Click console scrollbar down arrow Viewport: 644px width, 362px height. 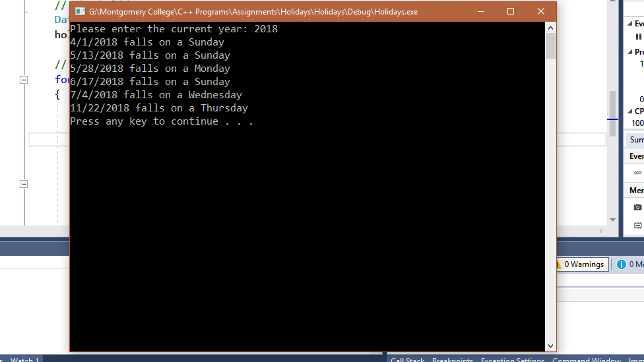pyautogui.click(x=551, y=346)
